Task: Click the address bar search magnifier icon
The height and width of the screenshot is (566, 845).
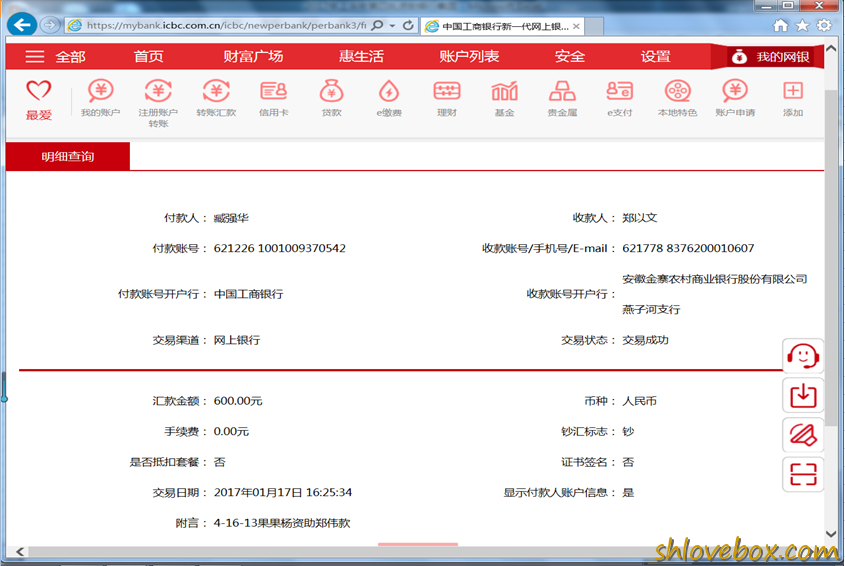Action: click(x=377, y=25)
